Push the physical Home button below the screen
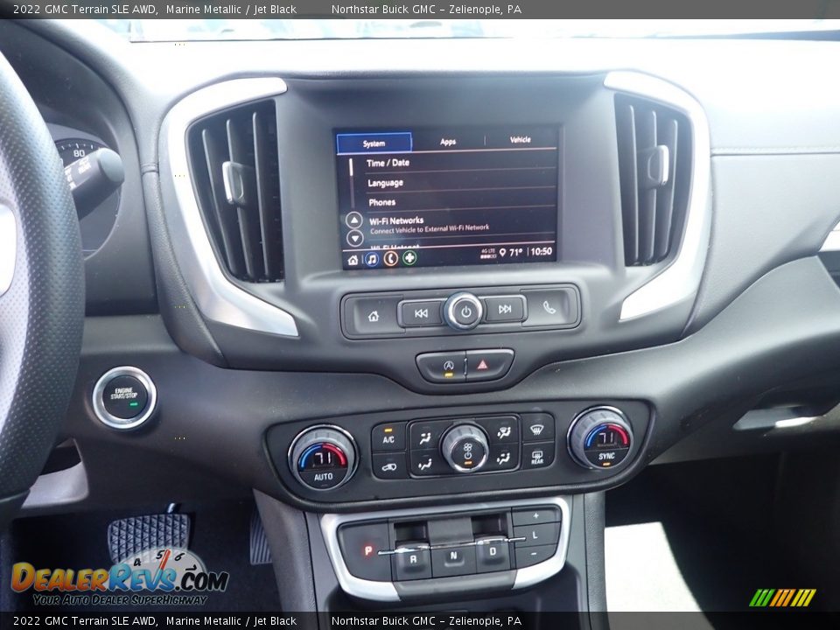Viewport: 840px width, 630px height. pyautogui.click(x=374, y=316)
